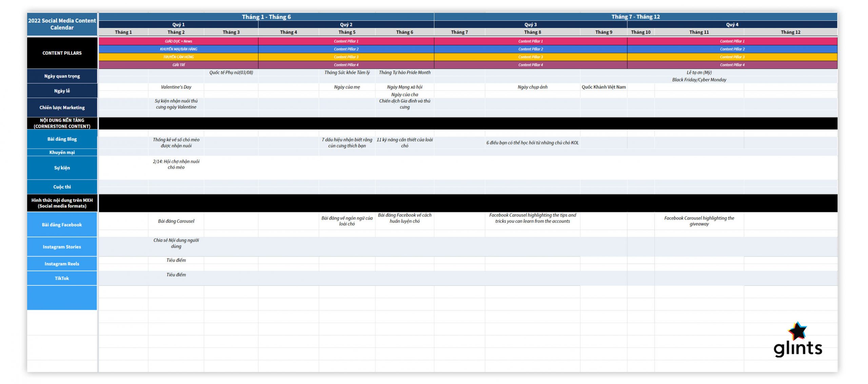Select the Tháng 1 - Tháng 6 tab
This screenshot has width=868, height=384.
pos(269,16)
